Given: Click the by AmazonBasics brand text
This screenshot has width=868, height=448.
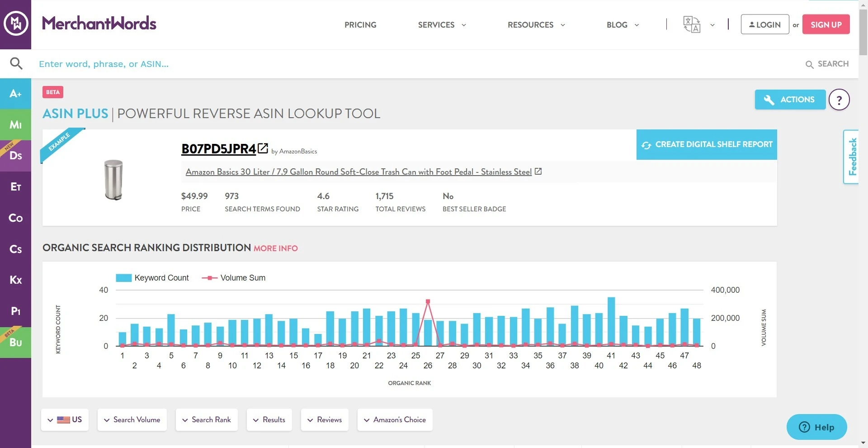Looking at the screenshot, I should coord(294,151).
